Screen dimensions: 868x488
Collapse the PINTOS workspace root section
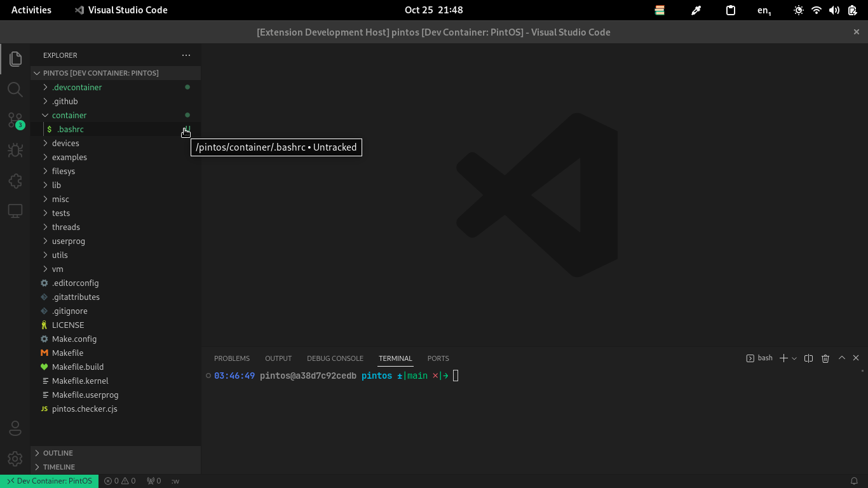tap(116, 73)
